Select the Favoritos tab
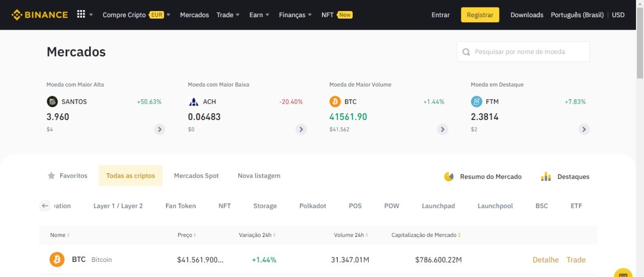Screen dimensions: 644x277 pos(67,176)
